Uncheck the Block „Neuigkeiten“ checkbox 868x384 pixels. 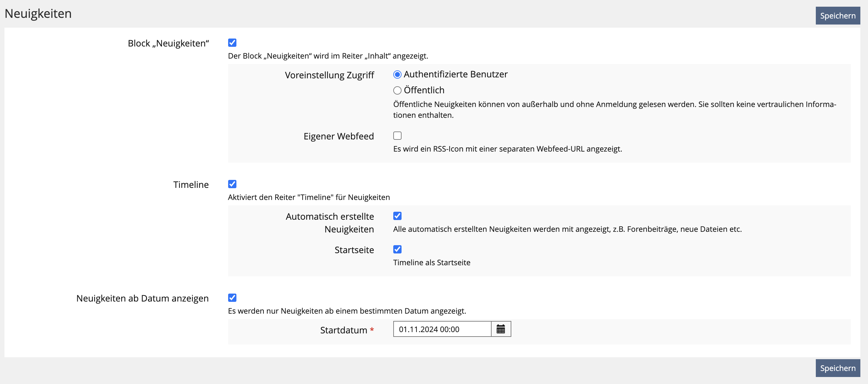[x=232, y=43]
